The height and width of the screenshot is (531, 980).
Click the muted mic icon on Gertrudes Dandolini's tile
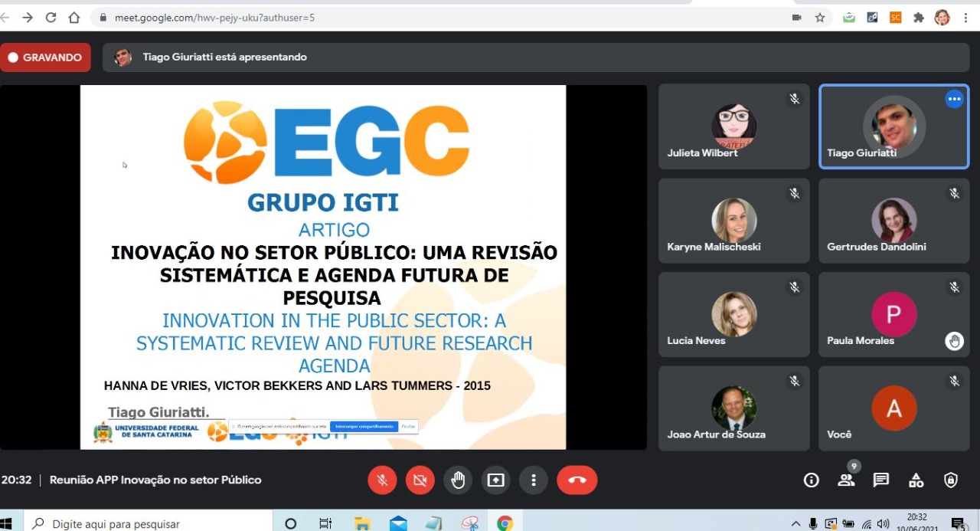click(954, 193)
